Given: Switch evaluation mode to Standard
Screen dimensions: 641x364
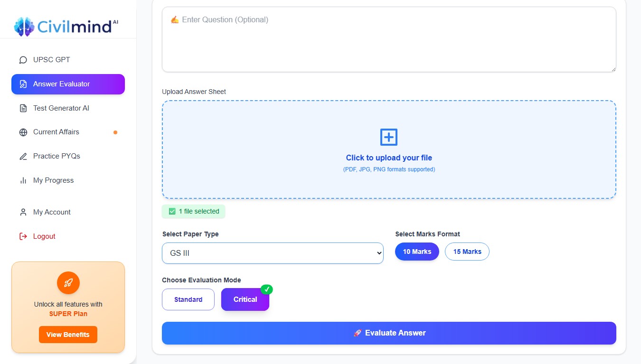Looking at the screenshot, I should click(x=188, y=299).
